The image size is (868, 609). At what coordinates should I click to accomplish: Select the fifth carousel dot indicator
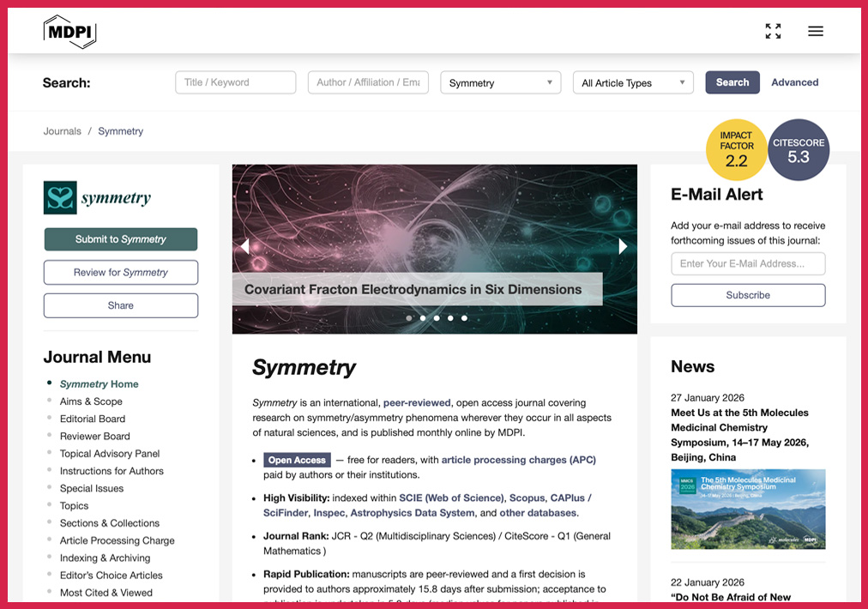click(x=464, y=318)
